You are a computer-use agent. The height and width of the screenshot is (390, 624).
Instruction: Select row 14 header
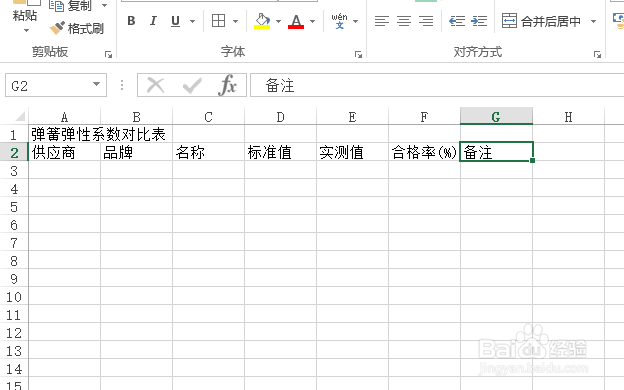pyautogui.click(x=14, y=369)
